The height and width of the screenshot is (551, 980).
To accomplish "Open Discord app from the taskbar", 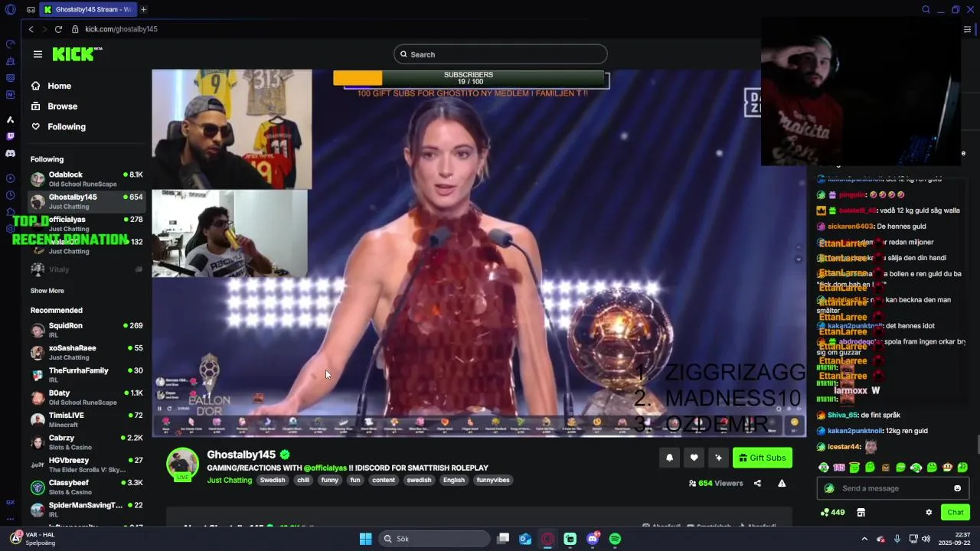I will [593, 539].
